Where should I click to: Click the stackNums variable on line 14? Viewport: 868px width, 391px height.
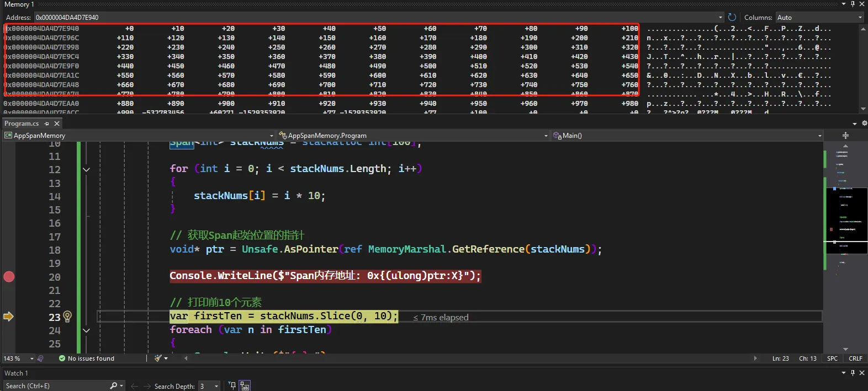[221, 196]
